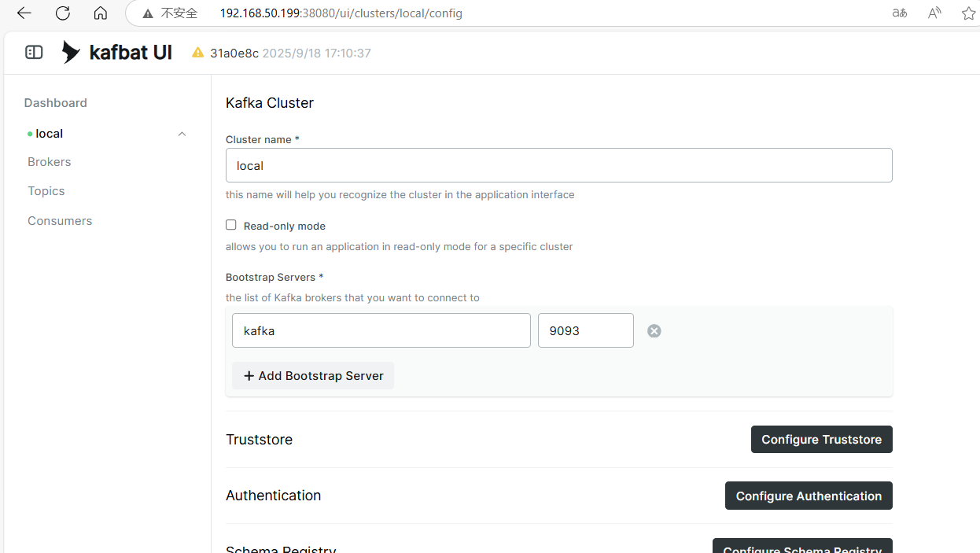980x553 pixels.
Task: Click the port 9093 input field
Action: coord(585,331)
